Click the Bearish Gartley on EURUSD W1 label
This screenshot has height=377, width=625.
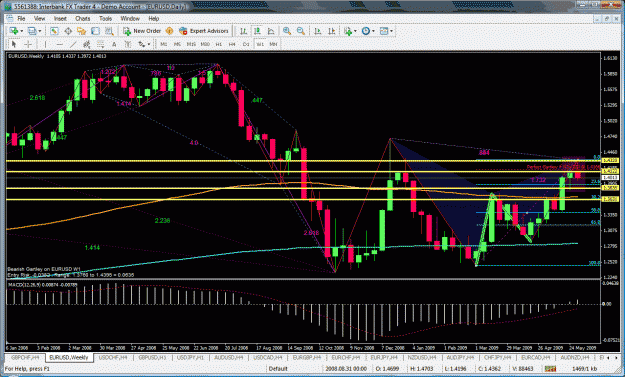point(43,269)
